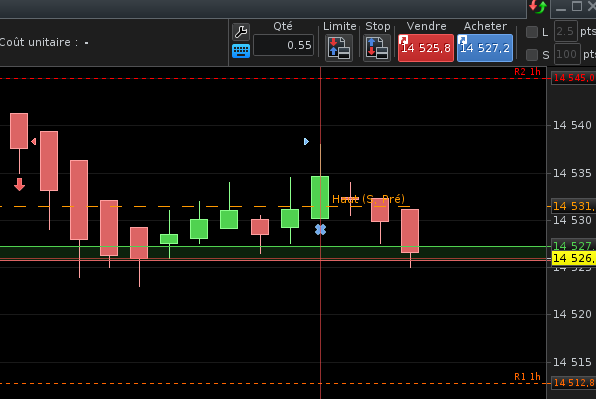This screenshot has height=399, width=596.
Task: Click Acheter at 14 527,2
Action: (x=485, y=48)
